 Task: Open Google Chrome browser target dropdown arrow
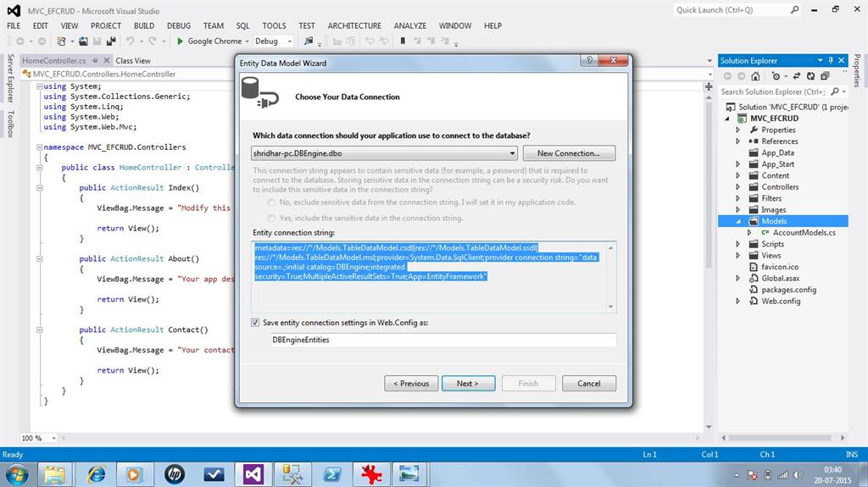click(x=247, y=42)
